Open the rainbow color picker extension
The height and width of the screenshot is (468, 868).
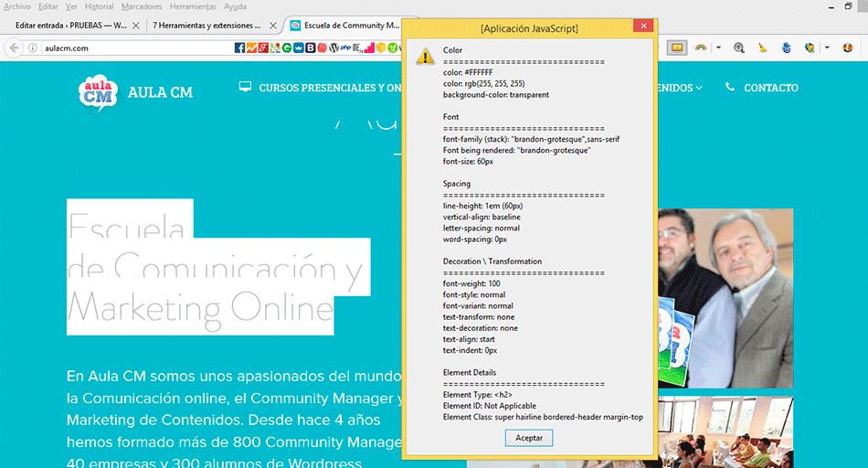tap(701, 48)
